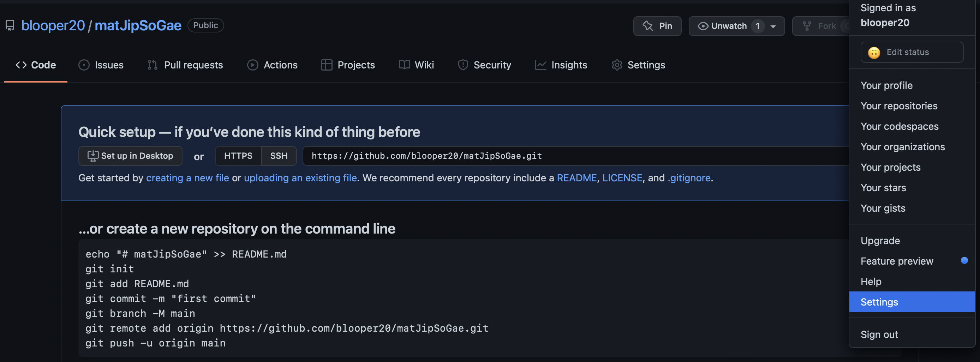View the Insights tab

pos(561,65)
